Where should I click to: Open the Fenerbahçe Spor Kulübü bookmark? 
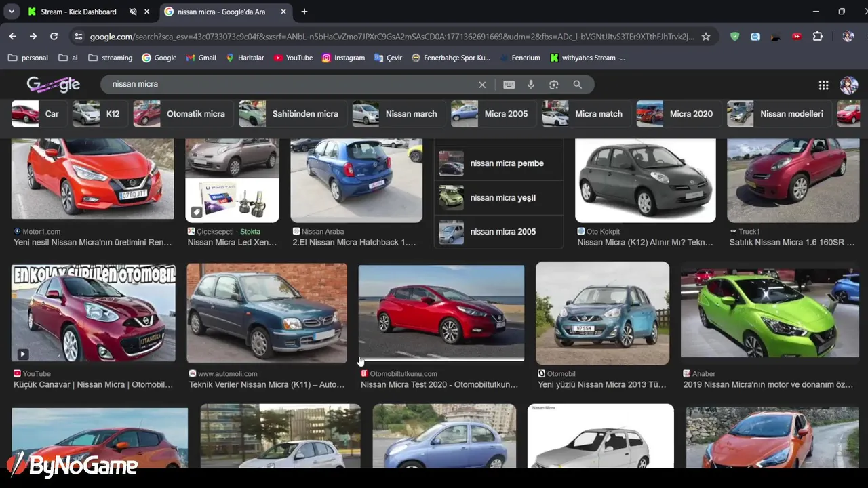[x=451, y=58]
